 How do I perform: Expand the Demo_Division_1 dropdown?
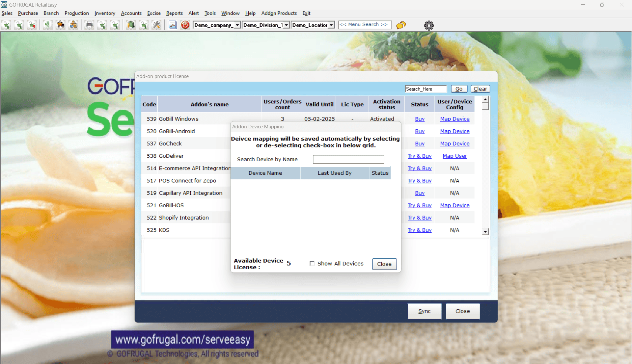pos(286,25)
